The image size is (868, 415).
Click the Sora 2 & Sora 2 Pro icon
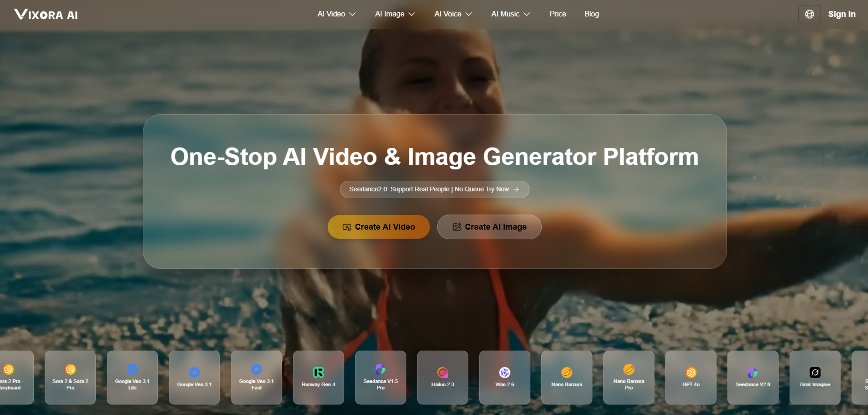(70, 369)
